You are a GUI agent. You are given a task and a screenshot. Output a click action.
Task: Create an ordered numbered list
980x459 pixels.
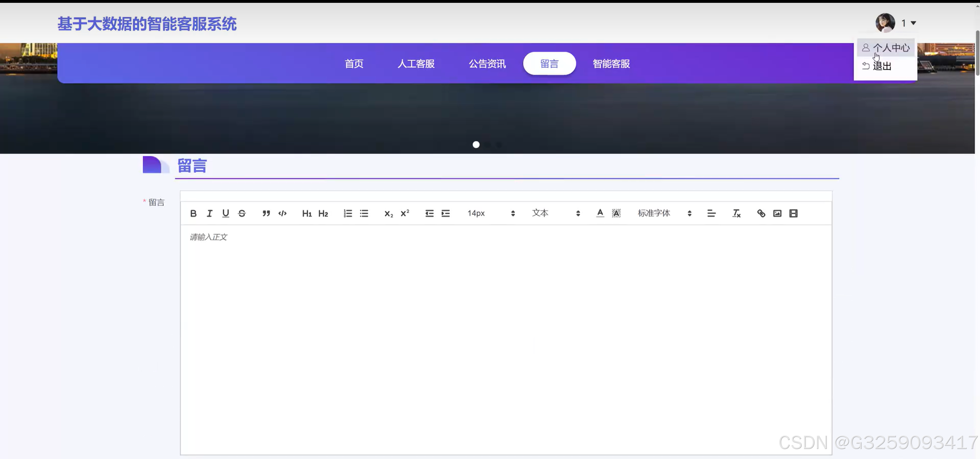[348, 213]
